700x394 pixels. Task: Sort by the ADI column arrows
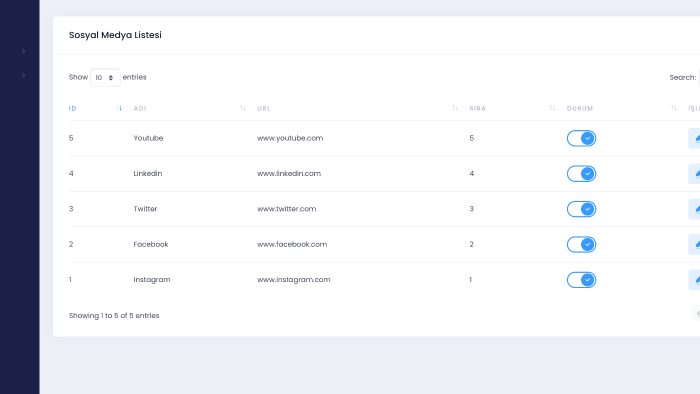point(243,108)
